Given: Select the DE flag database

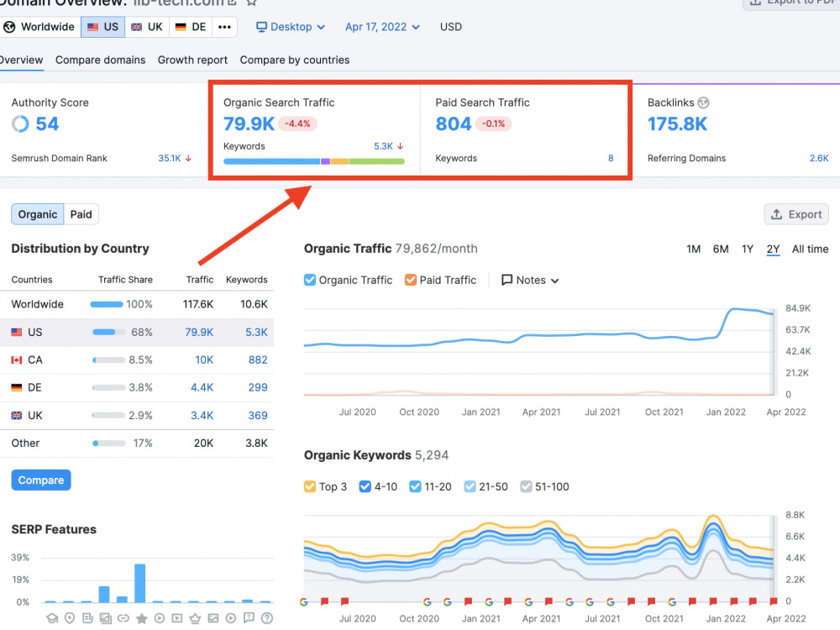Looking at the screenshot, I should pos(191,27).
